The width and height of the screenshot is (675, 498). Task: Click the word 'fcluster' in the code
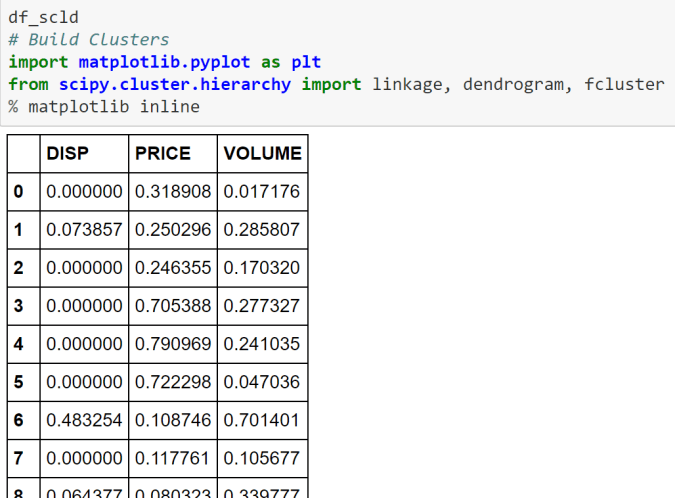(627, 84)
